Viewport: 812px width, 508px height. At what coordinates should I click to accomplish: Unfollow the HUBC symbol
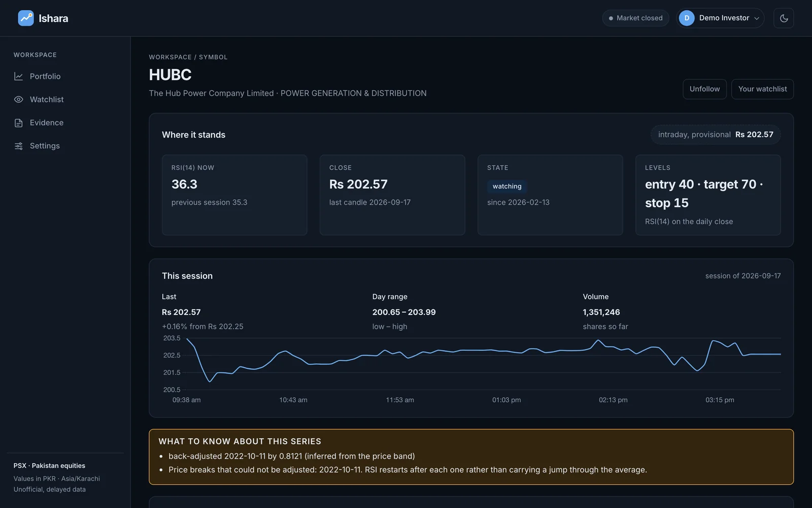coord(704,89)
